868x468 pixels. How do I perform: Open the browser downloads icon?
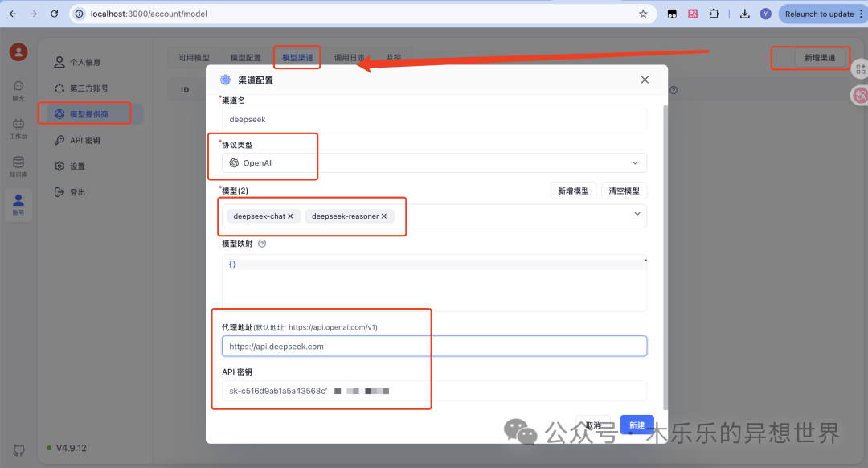[744, 14]
